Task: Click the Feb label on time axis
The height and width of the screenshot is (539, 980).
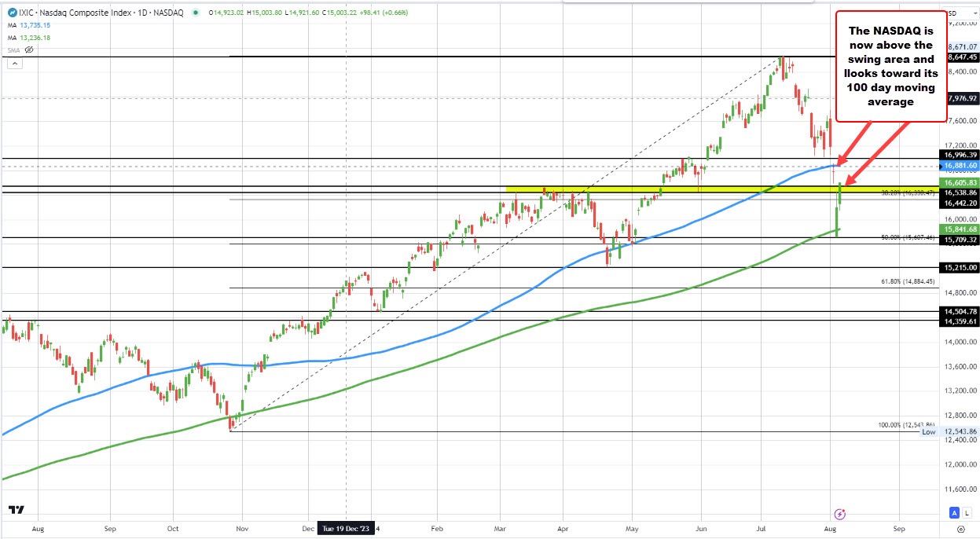Action: [439, 529]
